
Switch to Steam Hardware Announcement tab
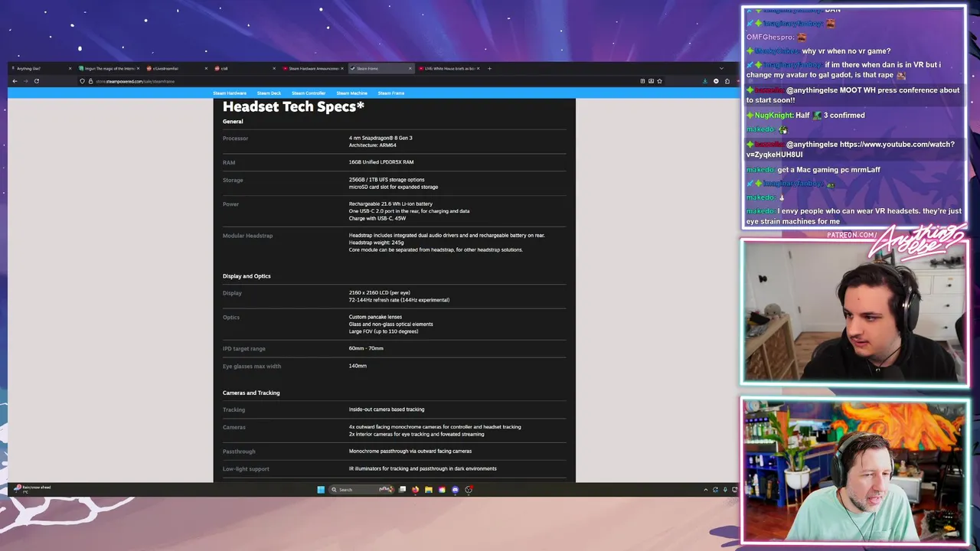[312, 68]
